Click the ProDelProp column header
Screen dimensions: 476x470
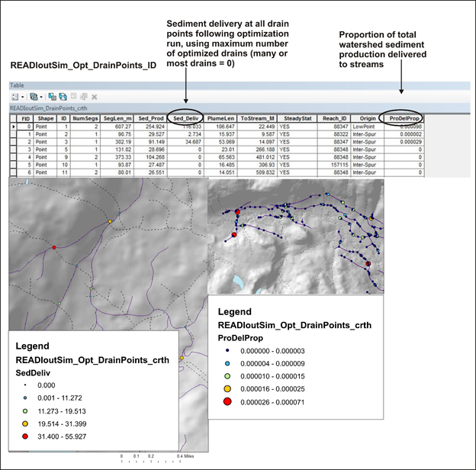click(x=404, y=118)
